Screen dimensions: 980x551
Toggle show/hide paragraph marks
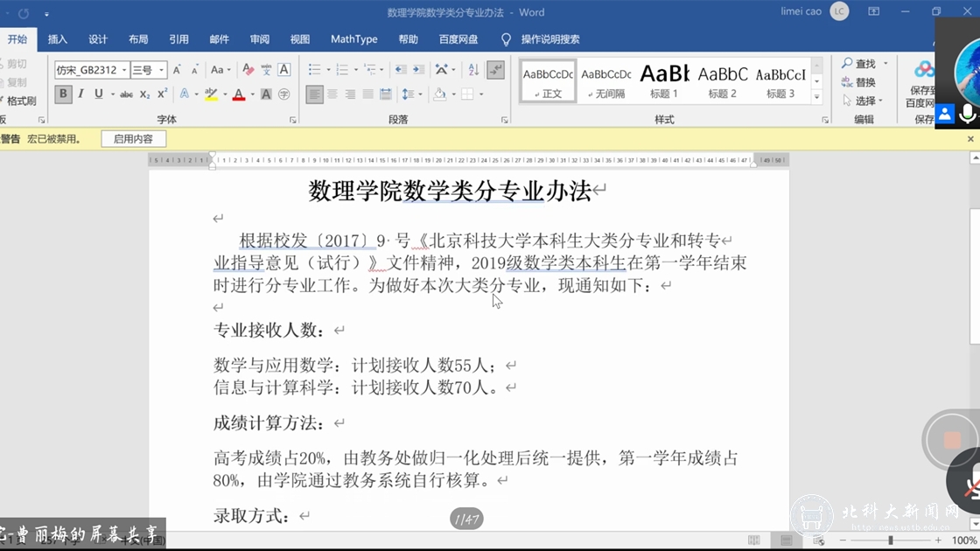496,70
